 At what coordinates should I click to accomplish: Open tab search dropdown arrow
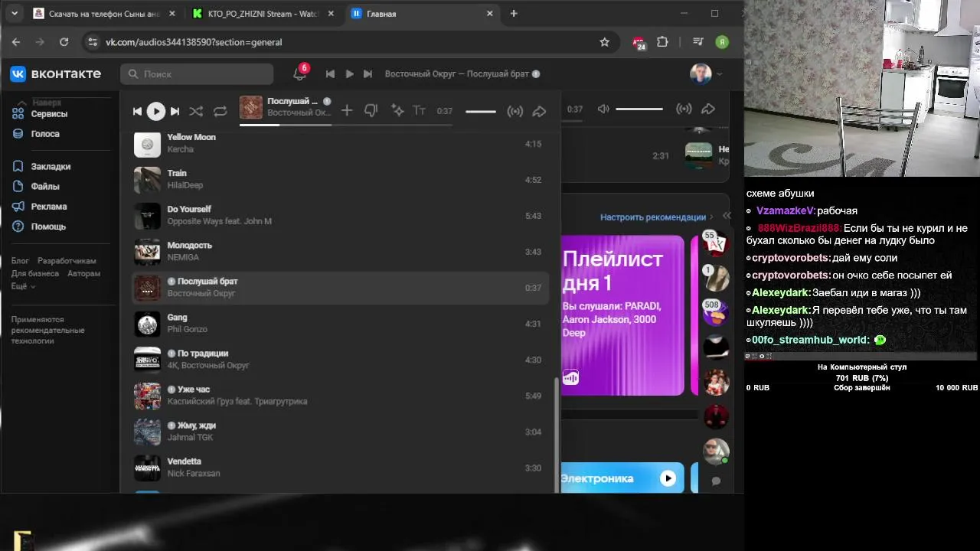tap(14, 14)
